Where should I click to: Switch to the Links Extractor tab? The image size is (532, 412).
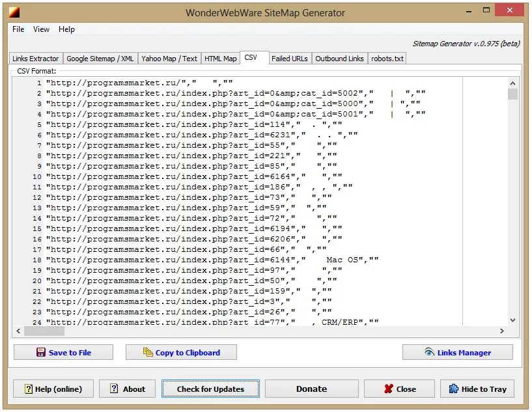[36, 59]
